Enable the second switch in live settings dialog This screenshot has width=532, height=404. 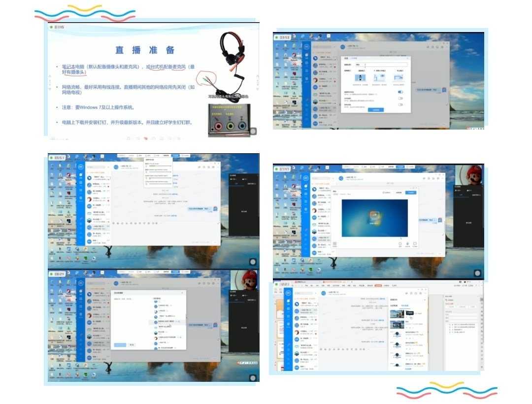[400, 98]
